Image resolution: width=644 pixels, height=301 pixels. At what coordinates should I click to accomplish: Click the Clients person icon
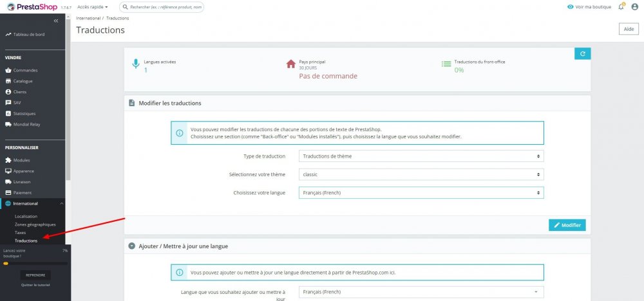[8, 92]
